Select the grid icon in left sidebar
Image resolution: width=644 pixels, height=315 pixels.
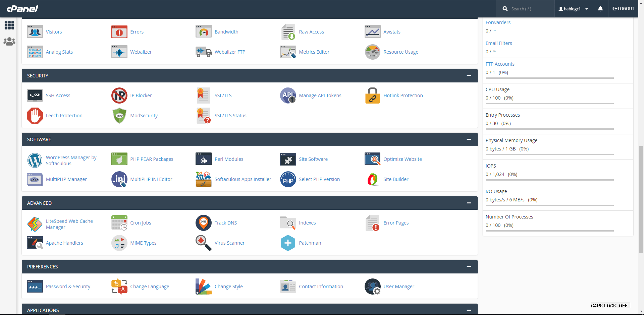[x=9, y=25]
